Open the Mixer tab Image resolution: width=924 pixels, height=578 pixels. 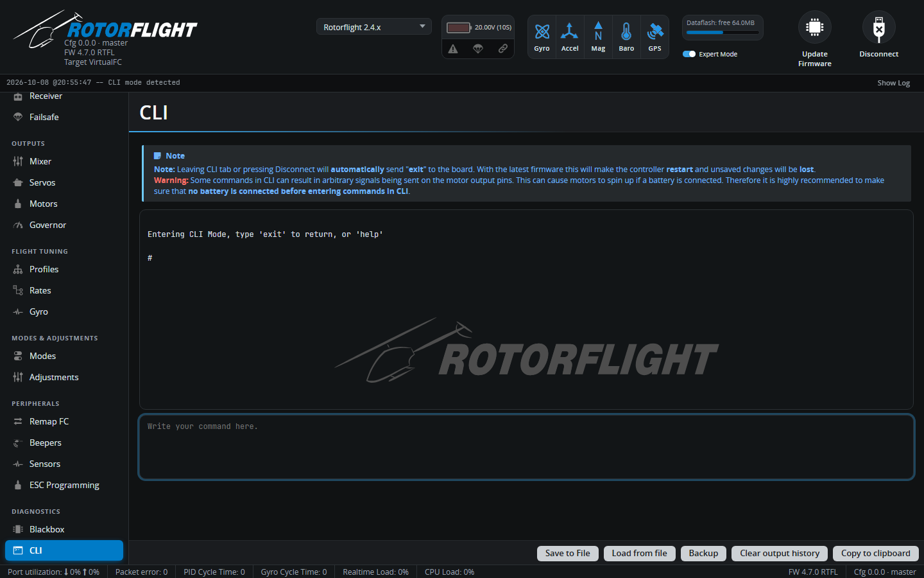point(64,161)
